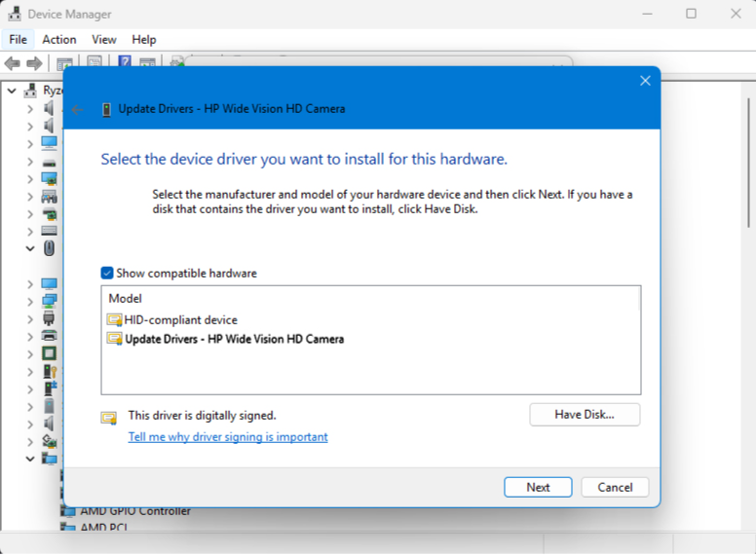Click the device icon beside the Update Drivers title
This screenshot has height=555, width=756.
tap(106, 109)
